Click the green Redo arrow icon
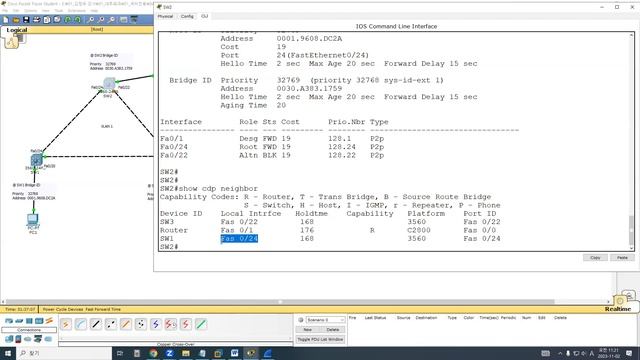 coord(78,20)
